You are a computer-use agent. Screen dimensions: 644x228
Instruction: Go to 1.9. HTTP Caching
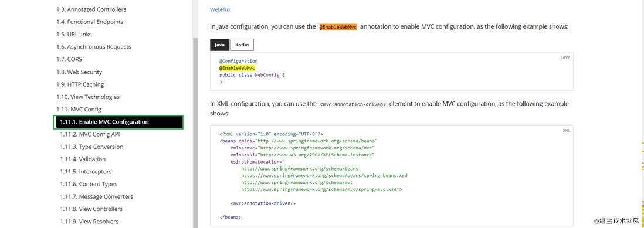[x=80, y=84]
